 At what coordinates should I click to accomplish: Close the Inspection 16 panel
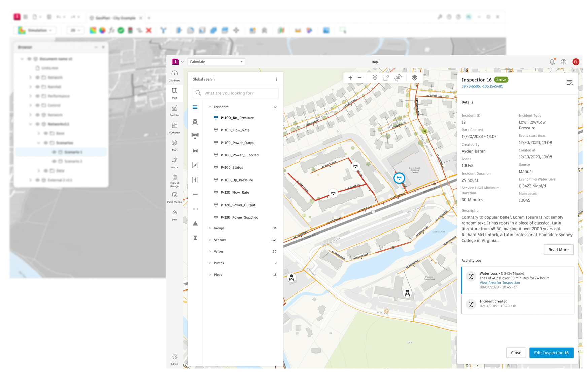tap(516, 353)
